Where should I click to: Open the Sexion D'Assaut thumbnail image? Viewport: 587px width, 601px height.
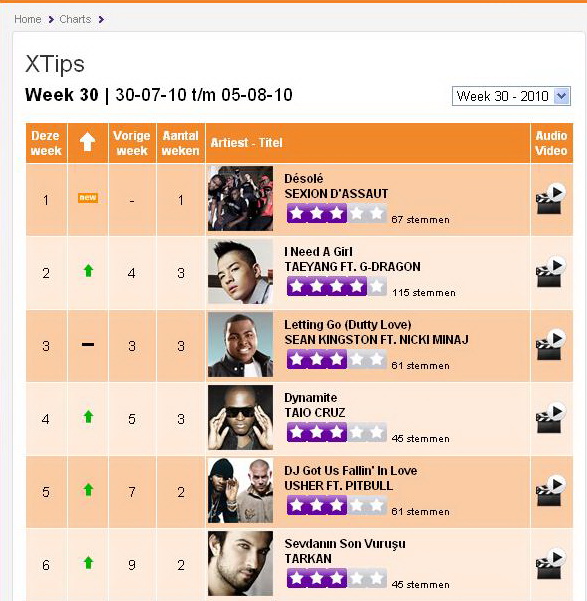tap(240, 198)
